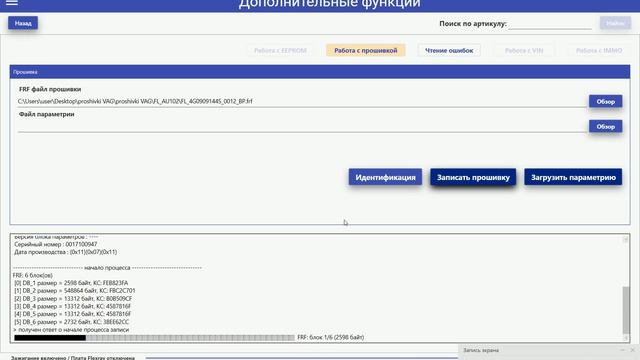
Task: Click the firmware write progress bar
Action: 154,338
